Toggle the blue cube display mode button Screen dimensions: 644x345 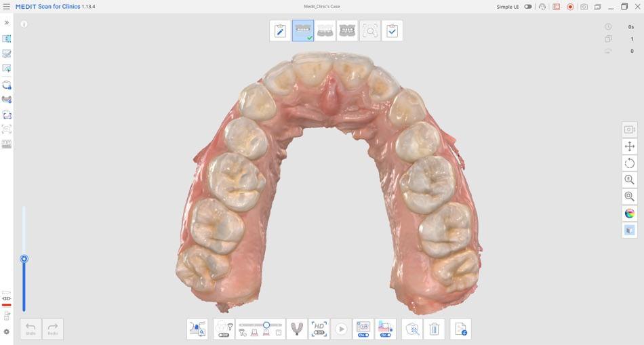630,230
